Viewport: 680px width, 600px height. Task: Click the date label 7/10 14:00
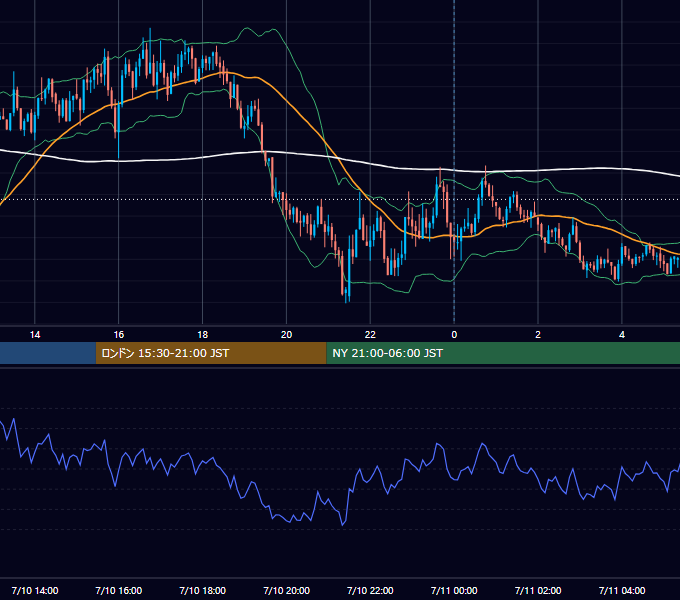click(35, 590)
